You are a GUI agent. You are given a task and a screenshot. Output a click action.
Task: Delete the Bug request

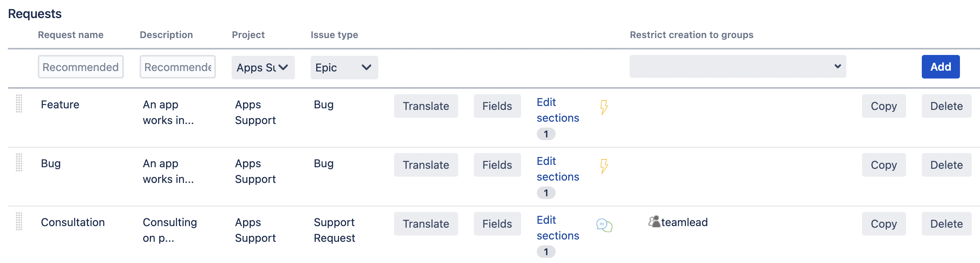946,165
